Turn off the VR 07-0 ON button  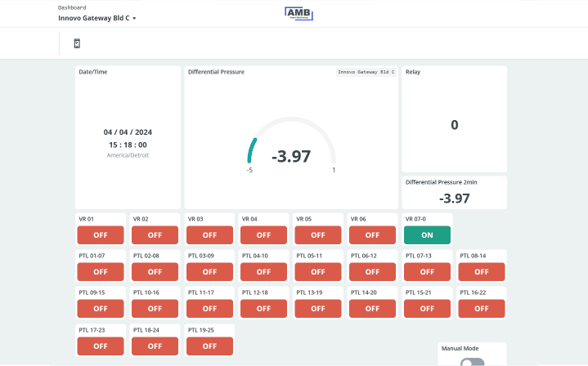pos(427,235)
